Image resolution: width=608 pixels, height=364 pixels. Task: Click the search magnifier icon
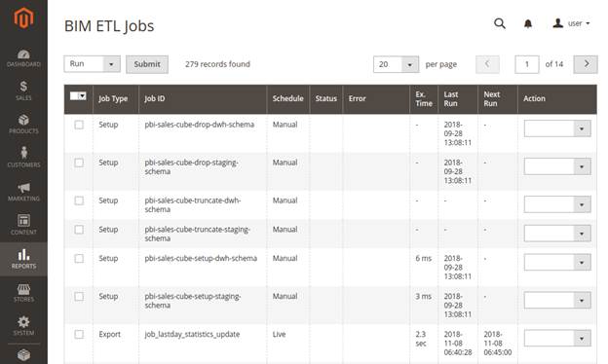click(500, 23)
